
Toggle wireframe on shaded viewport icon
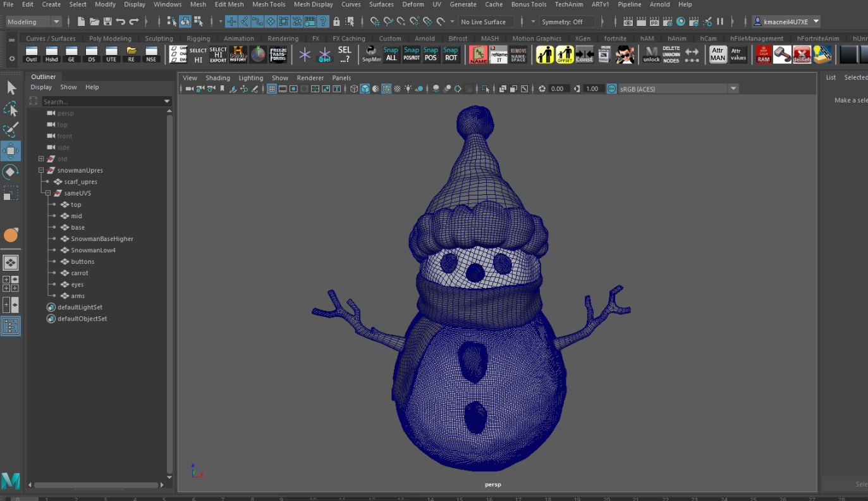coord(386,89)
